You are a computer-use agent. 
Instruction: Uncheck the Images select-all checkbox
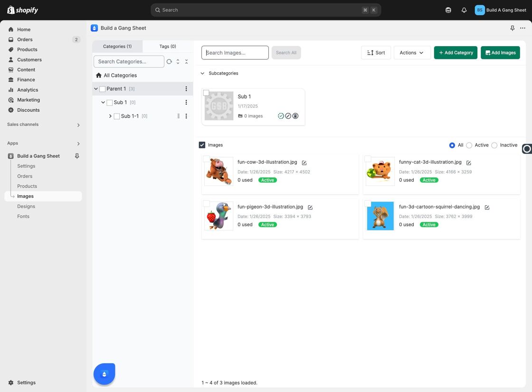[202, 145]
